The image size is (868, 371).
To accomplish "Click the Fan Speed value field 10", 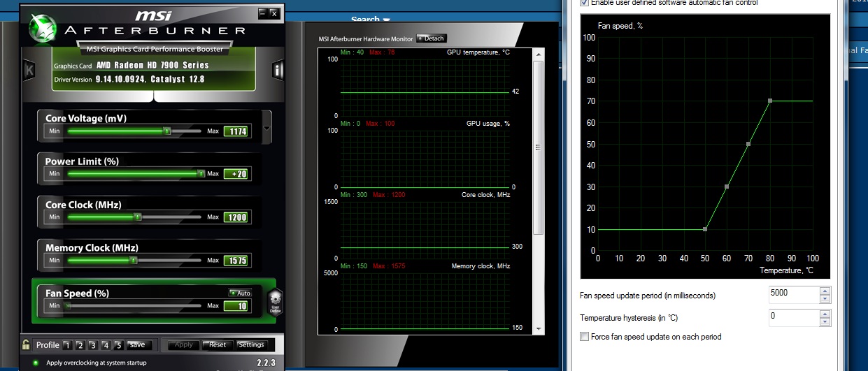I will pyautogui.click(x=236, y=306).
